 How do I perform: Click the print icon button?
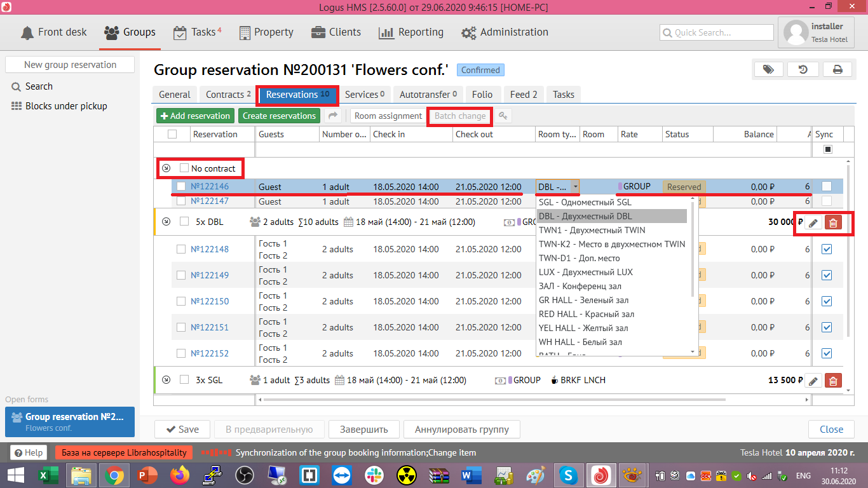(x=837, y=70)
